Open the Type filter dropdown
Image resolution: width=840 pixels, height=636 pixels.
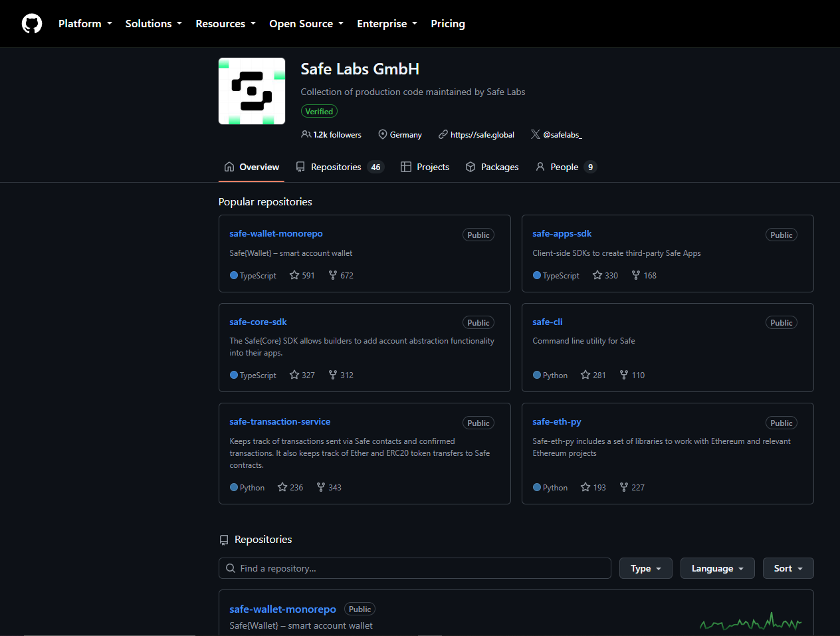[x=646, y=568]
